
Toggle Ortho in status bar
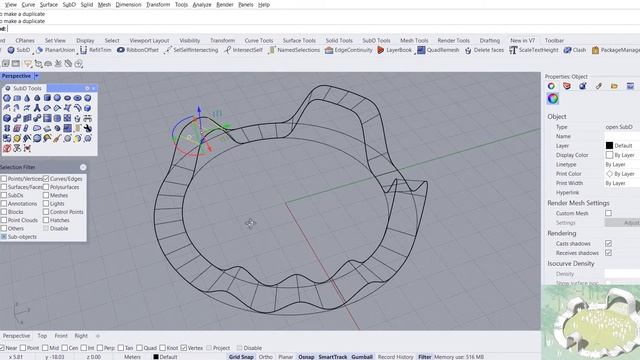(265, 357)
